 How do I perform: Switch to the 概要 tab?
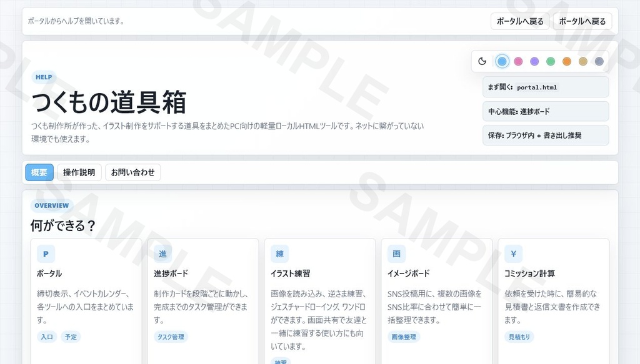click(x=39, y=172)
